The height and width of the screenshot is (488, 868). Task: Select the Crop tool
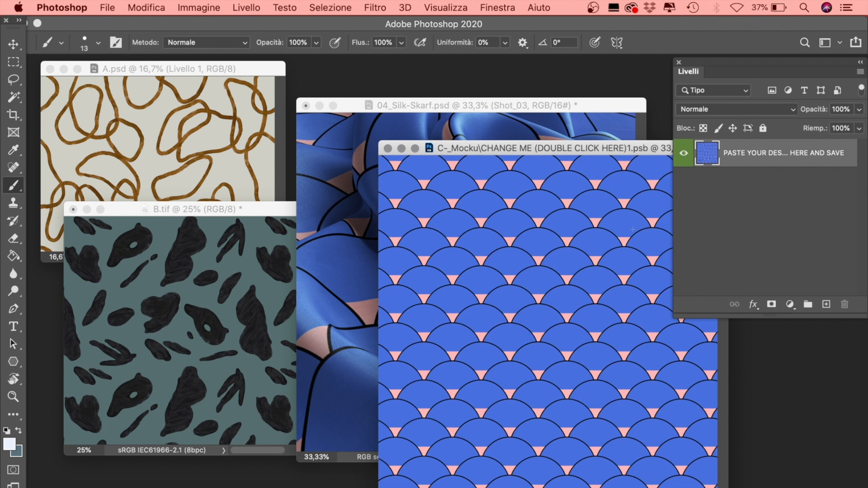click(13, 115)
